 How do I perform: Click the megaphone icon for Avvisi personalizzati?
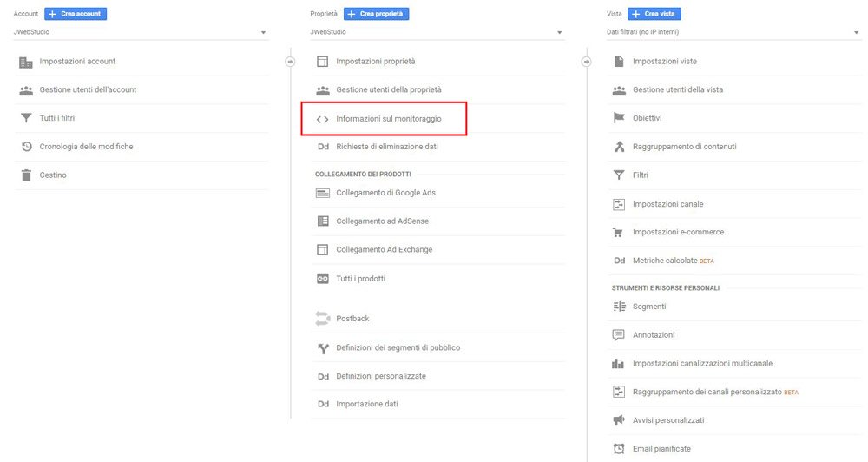coord(619,420)
